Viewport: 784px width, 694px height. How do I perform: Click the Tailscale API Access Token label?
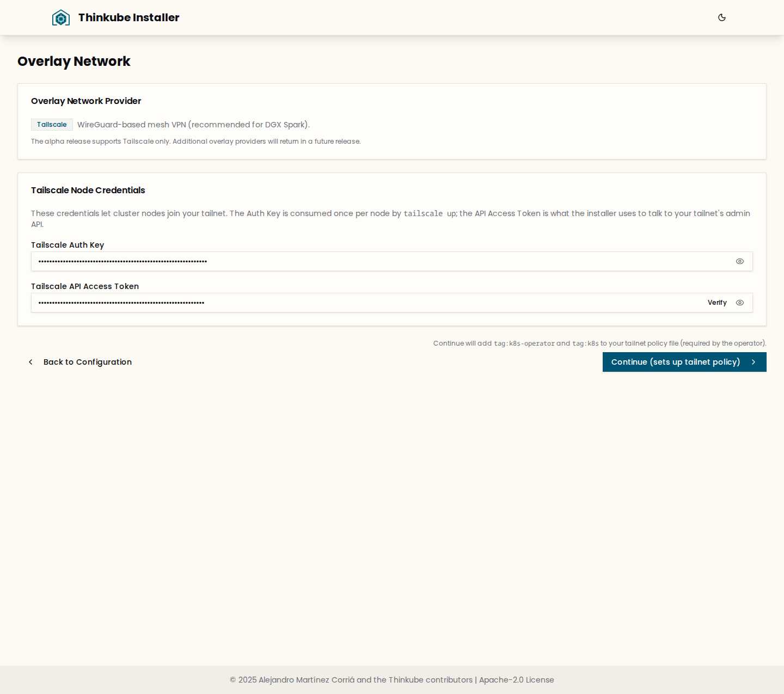coord(85,286)
